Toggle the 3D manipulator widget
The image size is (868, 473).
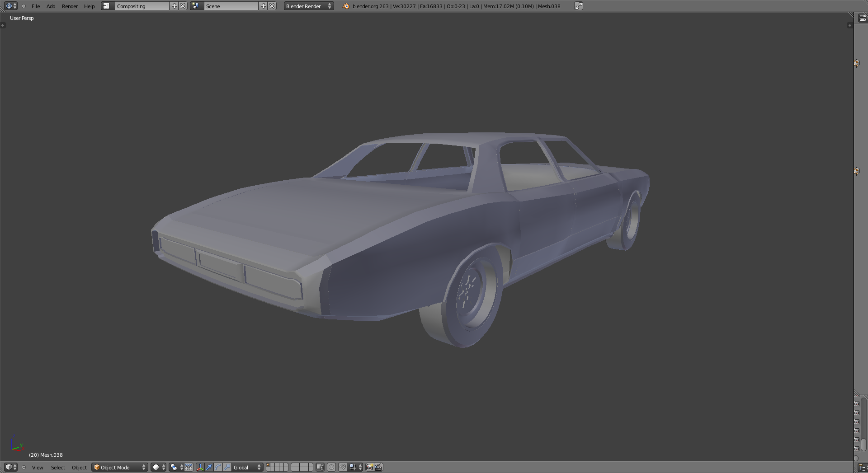(200, 467)
